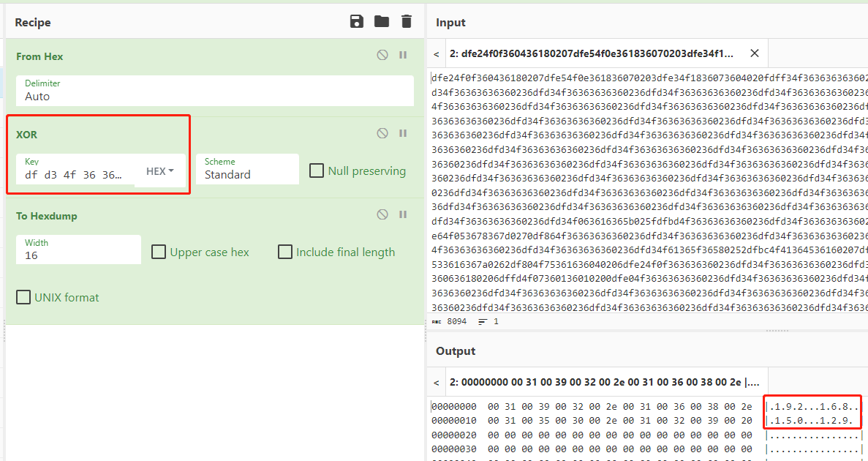Disable the To Hexdump operation
868x461 pixels.
click(x=382, y=214)
